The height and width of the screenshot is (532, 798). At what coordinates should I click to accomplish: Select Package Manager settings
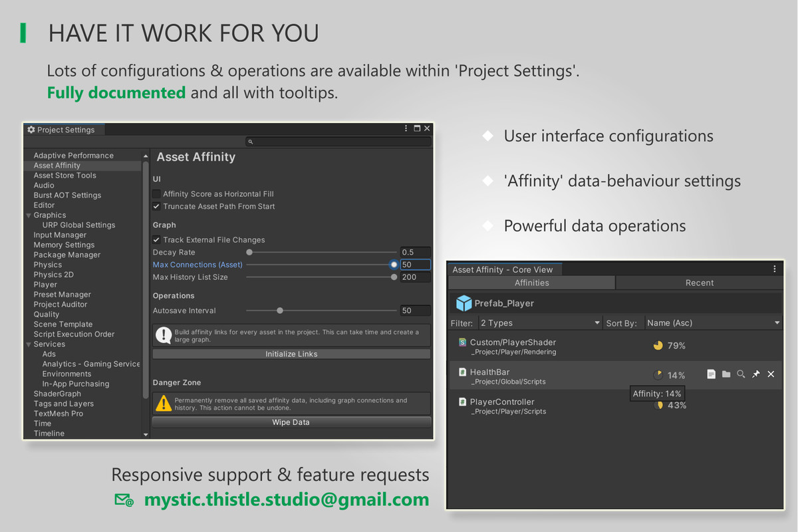pos(67,255)
